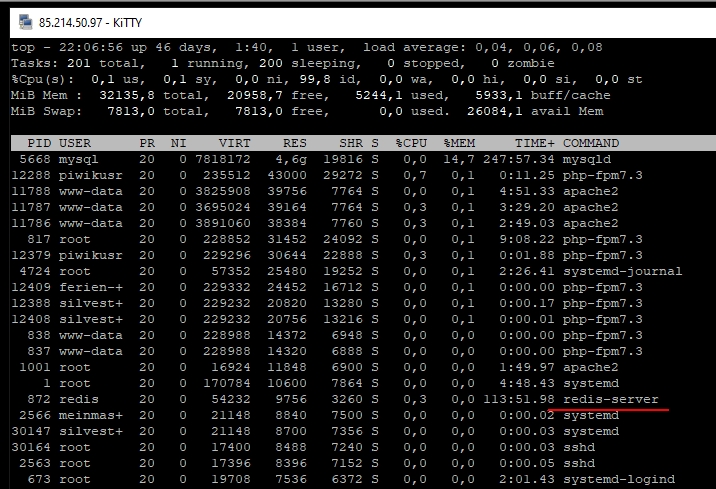This screenshot has width=716, height=489.
Task: Click the window title showing 85.214.50.97
Action: pos(90,19)
